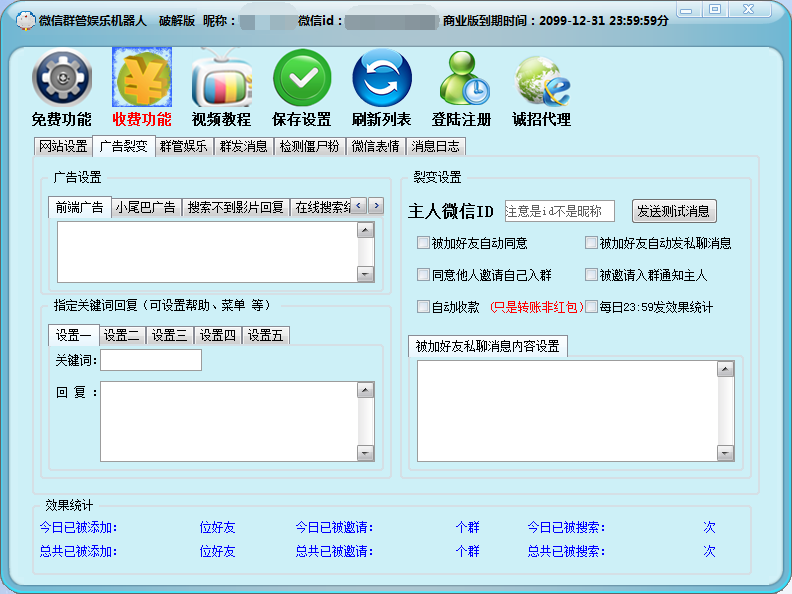Click the 保存设置 green checkmark icon

point(302,78)
